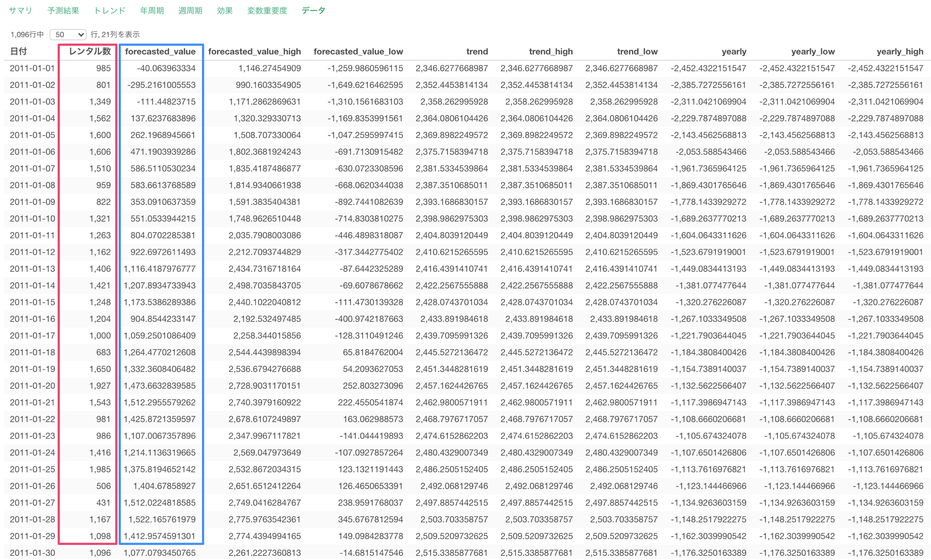The width and height of the screenshot is (931, 560).
Task: Click rental count cell 506
Action: (103, 486)
